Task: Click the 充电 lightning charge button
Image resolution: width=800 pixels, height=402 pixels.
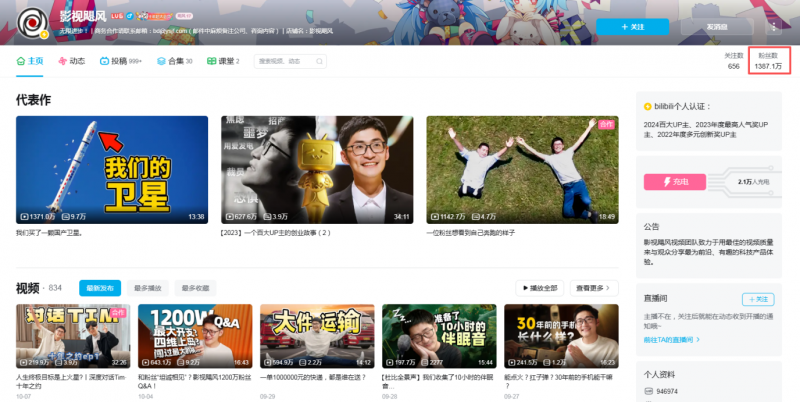Action: (x=679, y=182)
